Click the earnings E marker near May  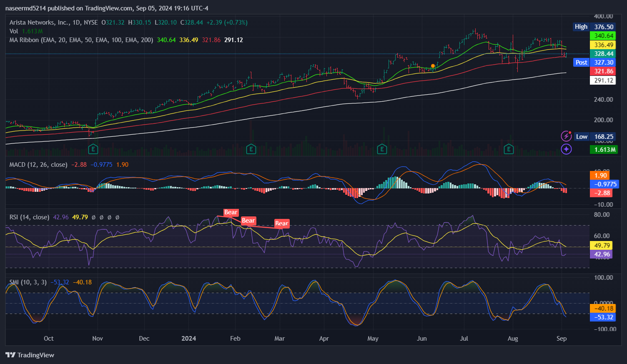pyautogui.click(x=381, y=149)
